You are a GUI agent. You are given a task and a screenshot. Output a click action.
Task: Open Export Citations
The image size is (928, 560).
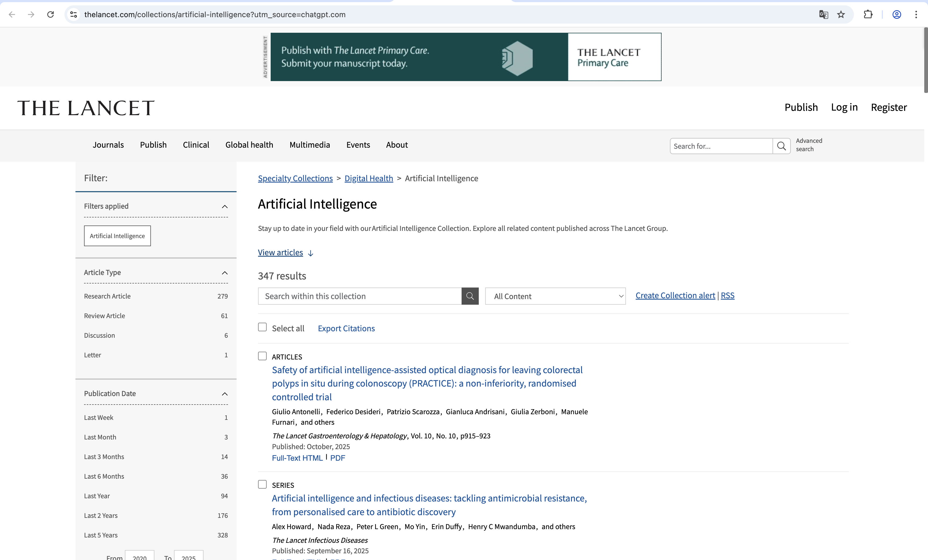(x=346, y=328)
